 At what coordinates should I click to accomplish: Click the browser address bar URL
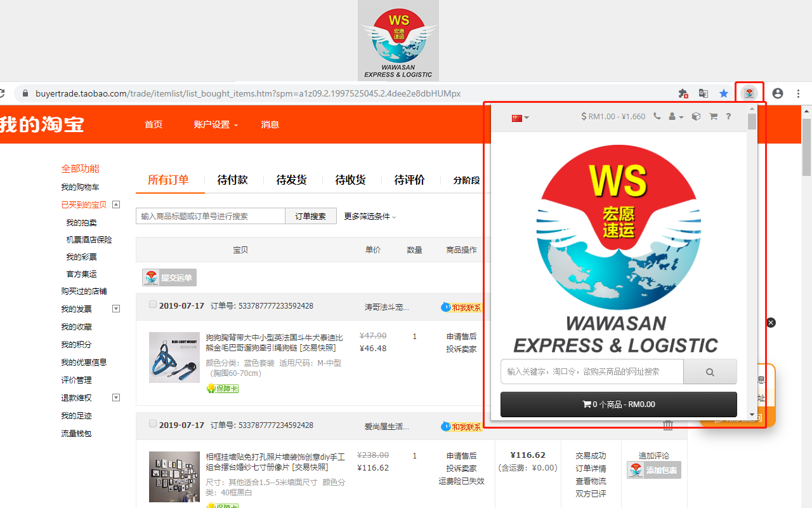tap(247, 93)
